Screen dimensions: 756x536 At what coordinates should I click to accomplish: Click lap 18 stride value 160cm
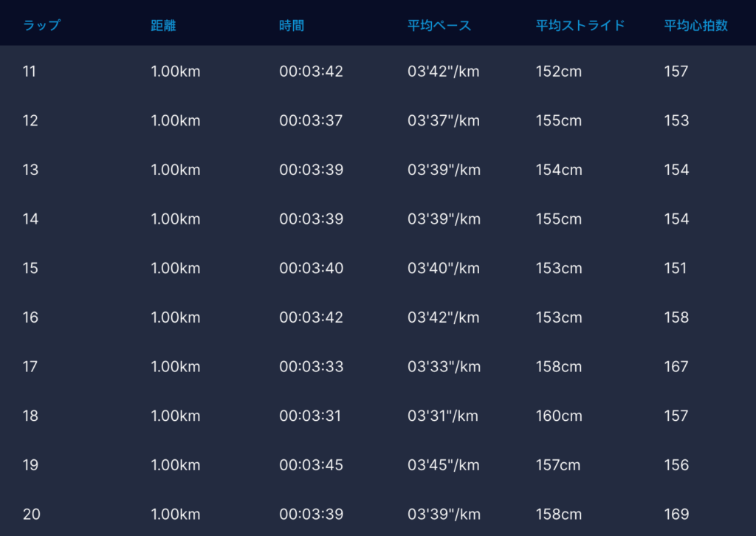(x=559, y=416)
